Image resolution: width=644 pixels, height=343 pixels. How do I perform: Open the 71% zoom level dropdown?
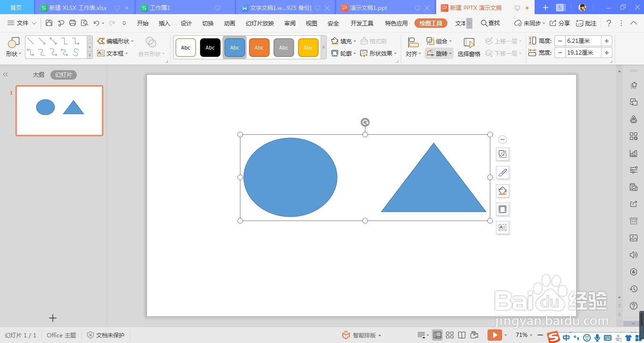click(x=523, y=335)
